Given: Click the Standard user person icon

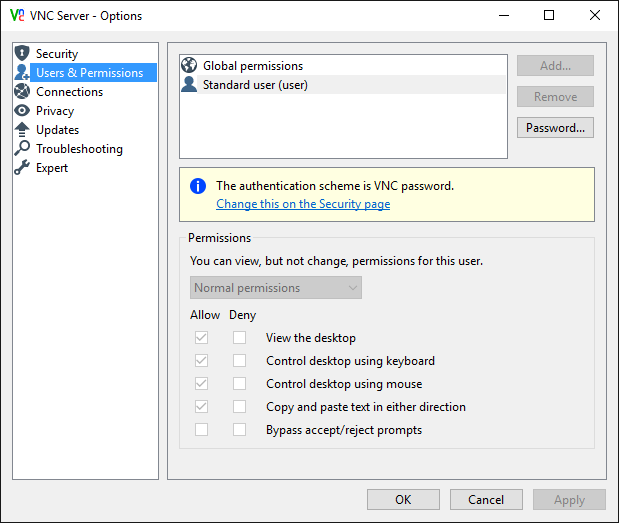Looking at the screenshot, I should pos(189,85).
